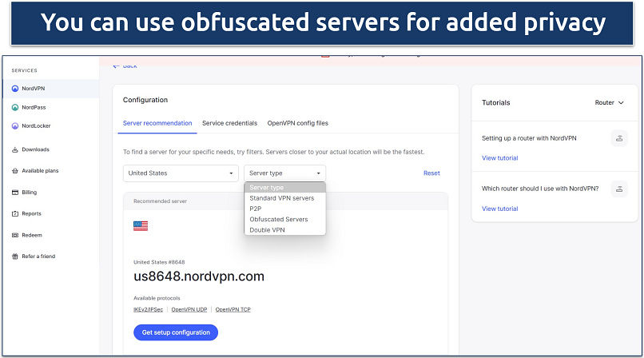
Task: Open NordPass service icon
Action: coord(15,107)
